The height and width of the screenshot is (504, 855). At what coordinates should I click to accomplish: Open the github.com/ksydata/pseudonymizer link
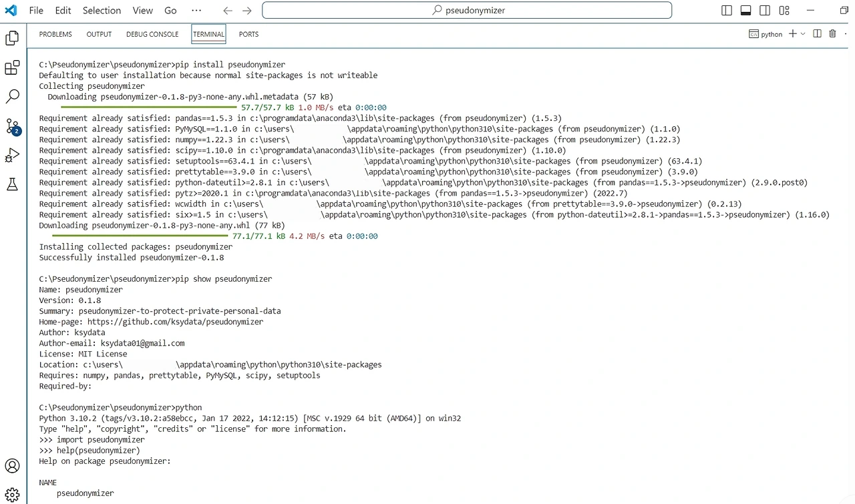[x=176, y=322]
